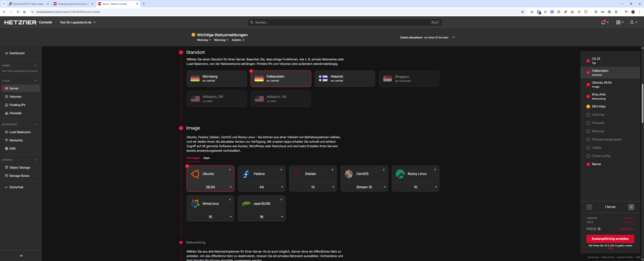644x261 pixels.
Task: Open the browser extensions puzzle icon
Action: click(586, 12)
